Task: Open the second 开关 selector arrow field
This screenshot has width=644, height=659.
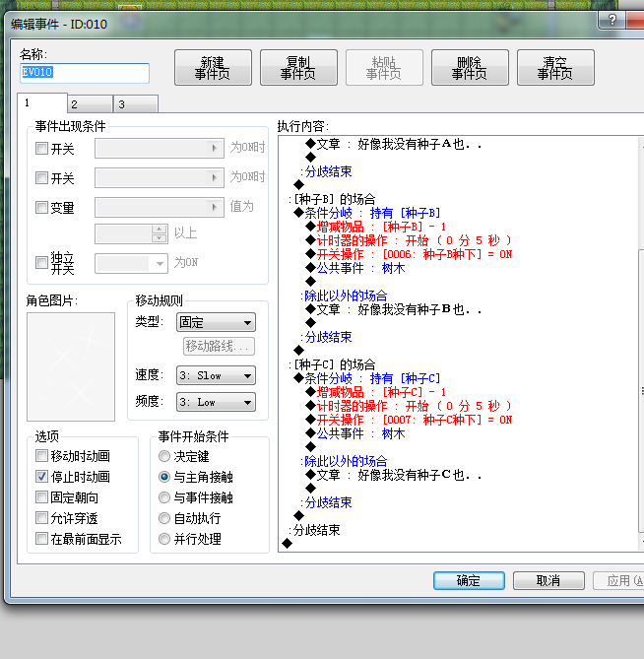Action: pyautogui.click(x=160, y=177)
